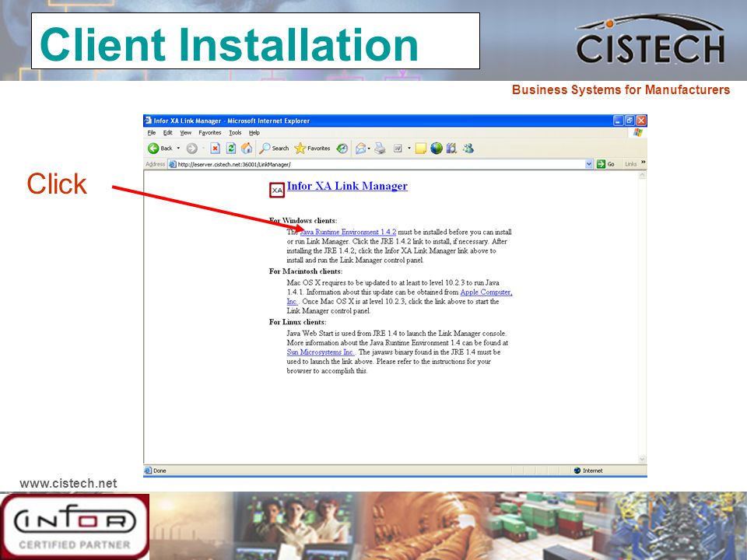Click the Java Runtime Environment 1.4.2 link
747x560 pixels.
(x=348, y=232)
